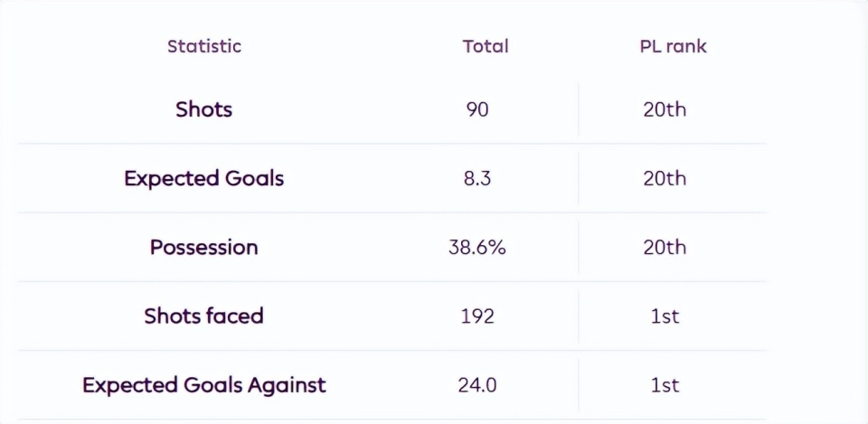
Task: Select the Possession row label
Action: (x=204, y=247)
